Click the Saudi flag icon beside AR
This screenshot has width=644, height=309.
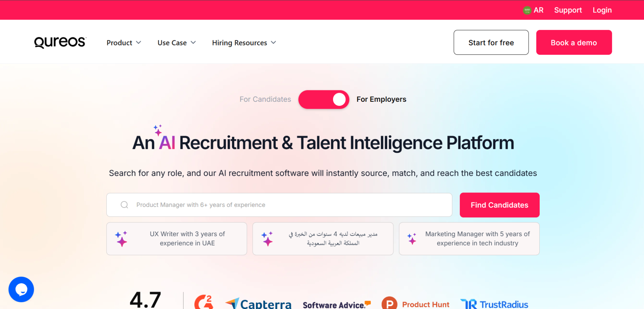tap(527, 10)
